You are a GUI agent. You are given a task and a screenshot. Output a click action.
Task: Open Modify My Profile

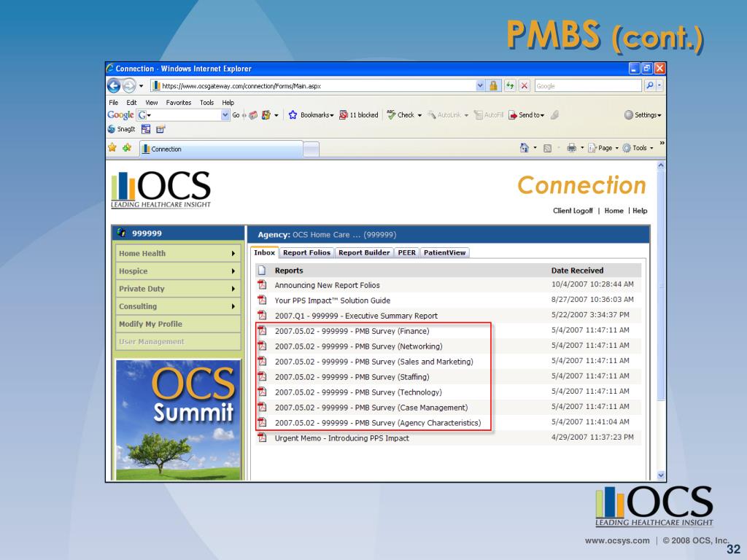point(178,324)
